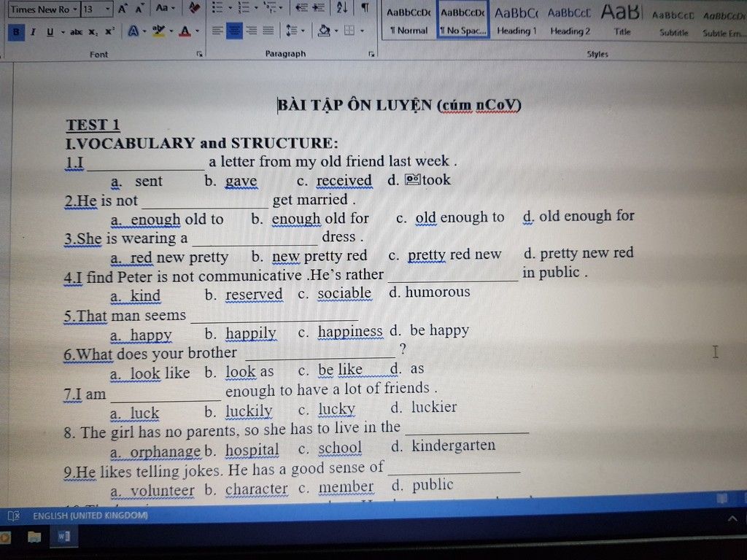Click the Borders grid icon

(349, 31)
